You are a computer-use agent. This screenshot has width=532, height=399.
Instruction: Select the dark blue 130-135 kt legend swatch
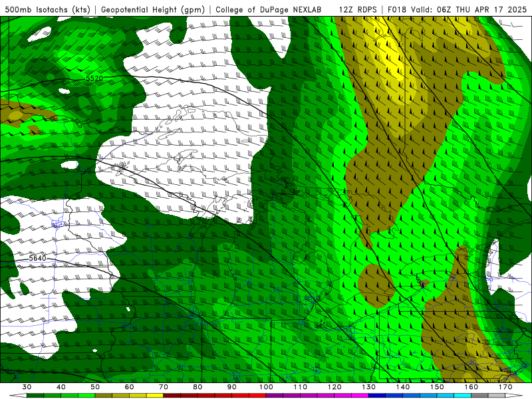point(377,395)
